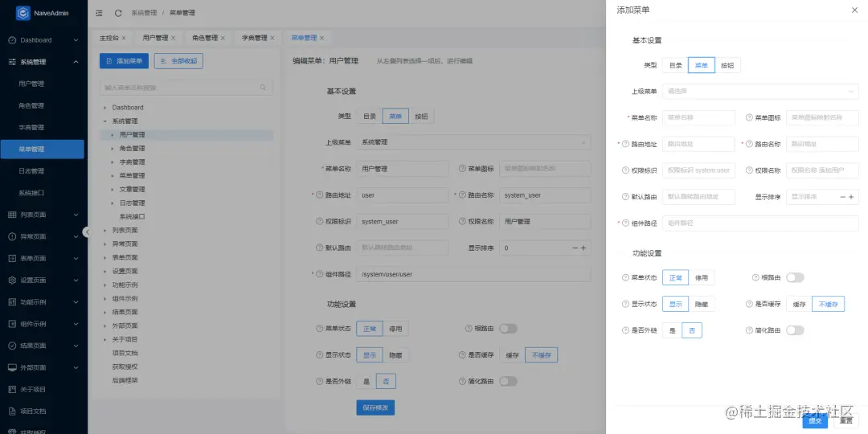868x434 pixels.
Task: Click help icon beside 权限标识 in drawer
Action: [626, 170]
